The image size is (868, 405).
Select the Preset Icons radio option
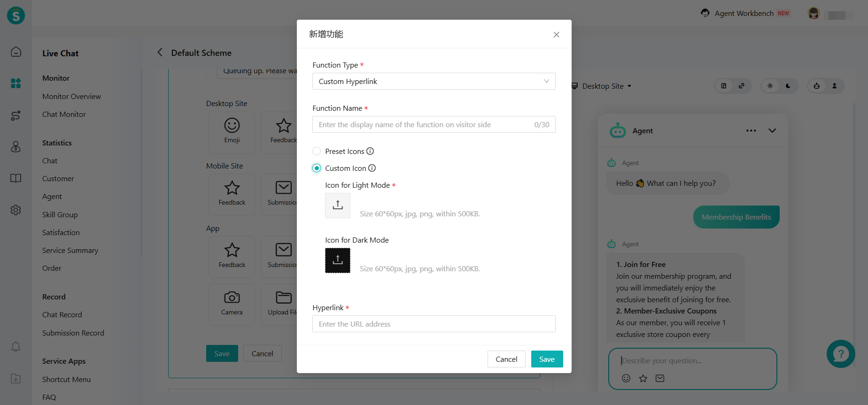tap(317, 151)
